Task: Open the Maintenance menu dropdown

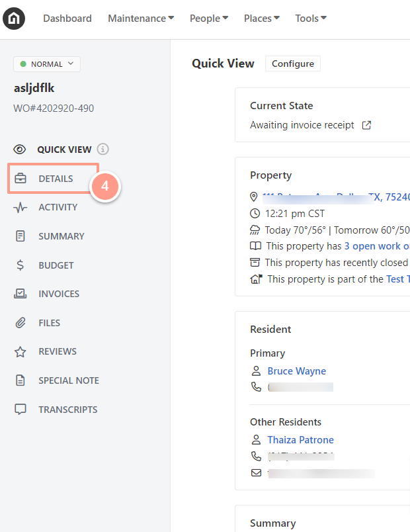Action: (141, 19)
